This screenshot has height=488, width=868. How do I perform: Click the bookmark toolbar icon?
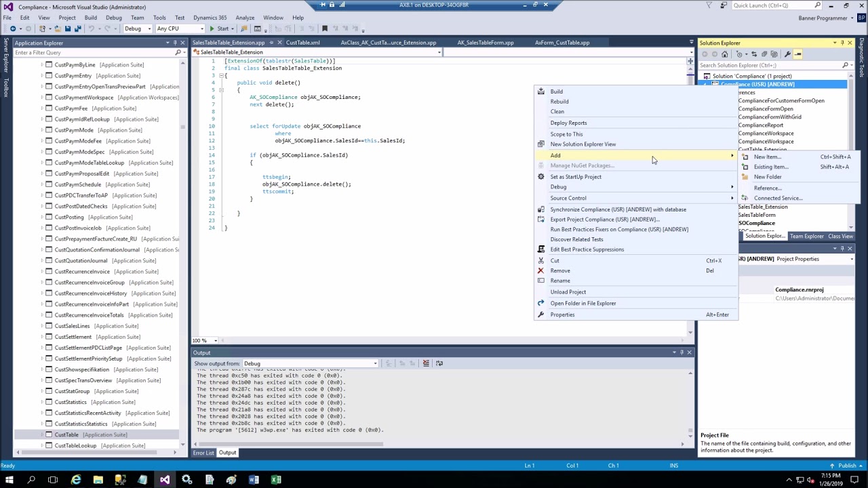point(325,28)
